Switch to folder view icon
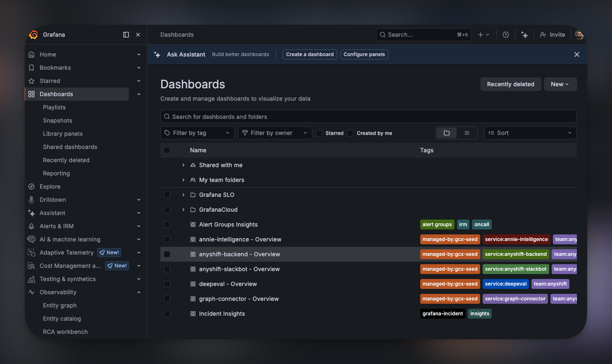Viewport: 612px width, 364px height. click(447, 133)
